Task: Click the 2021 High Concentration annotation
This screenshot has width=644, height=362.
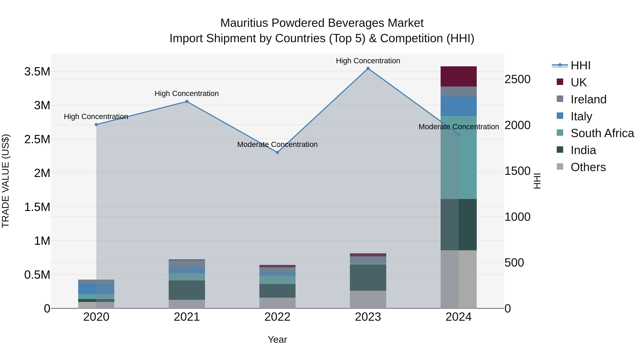Action: pos(187,93)
